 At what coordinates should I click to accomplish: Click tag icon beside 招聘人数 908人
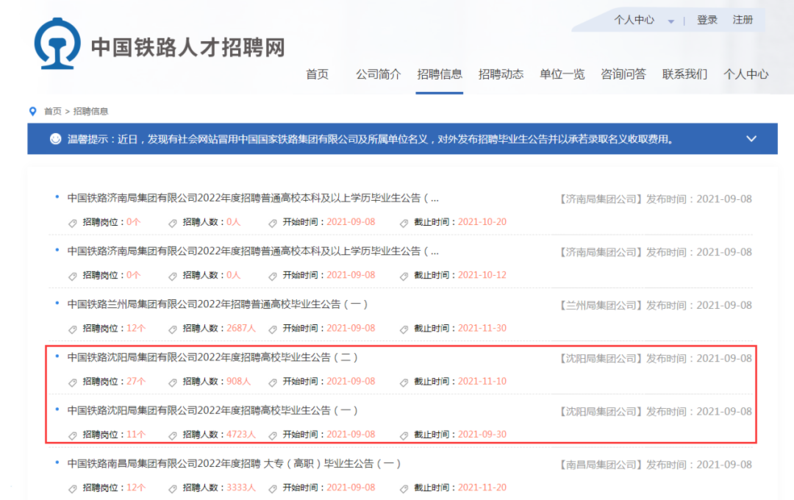click(173, 383)
